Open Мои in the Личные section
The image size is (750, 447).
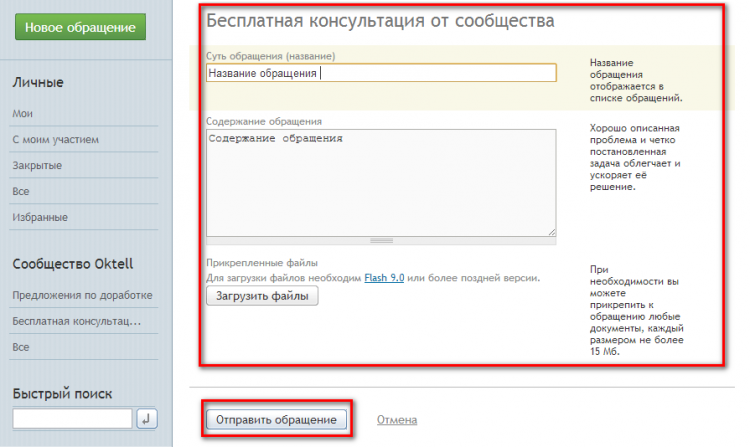coord(22,114)
